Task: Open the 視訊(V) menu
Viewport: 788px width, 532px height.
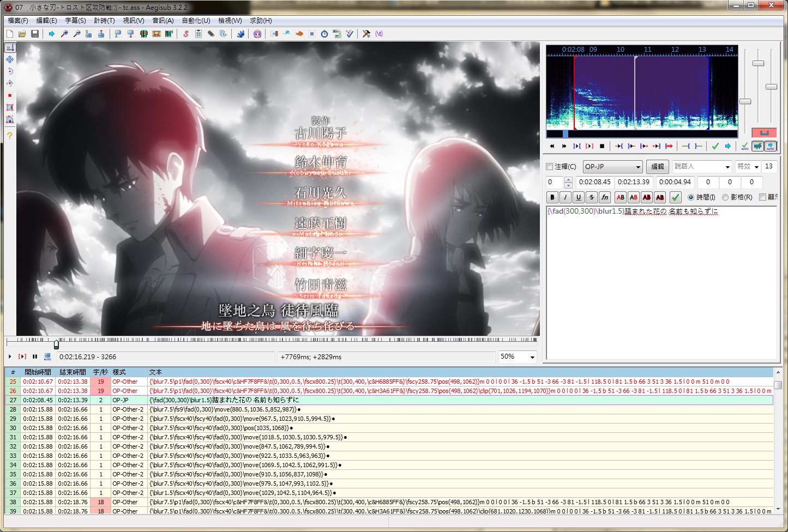Action: [x=133, y=21]
